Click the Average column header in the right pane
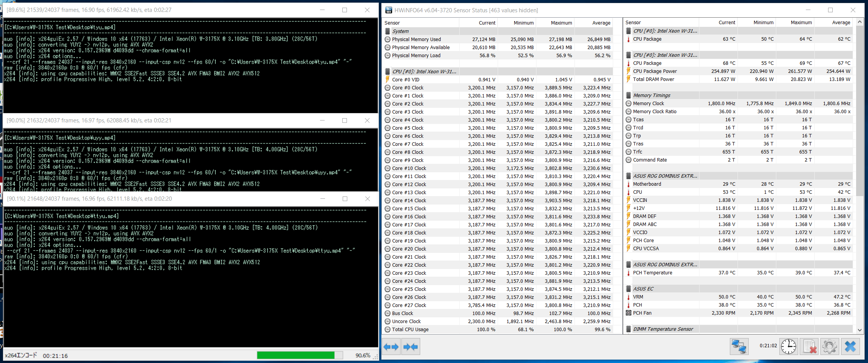The image size is (868, 363). point(833,22)
